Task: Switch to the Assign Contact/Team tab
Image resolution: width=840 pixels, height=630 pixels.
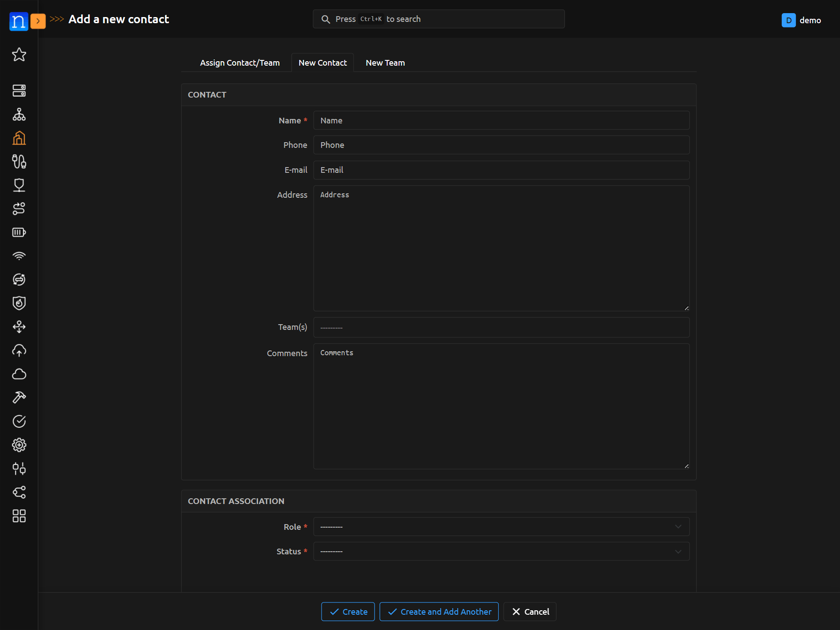Action: point(239,63)
